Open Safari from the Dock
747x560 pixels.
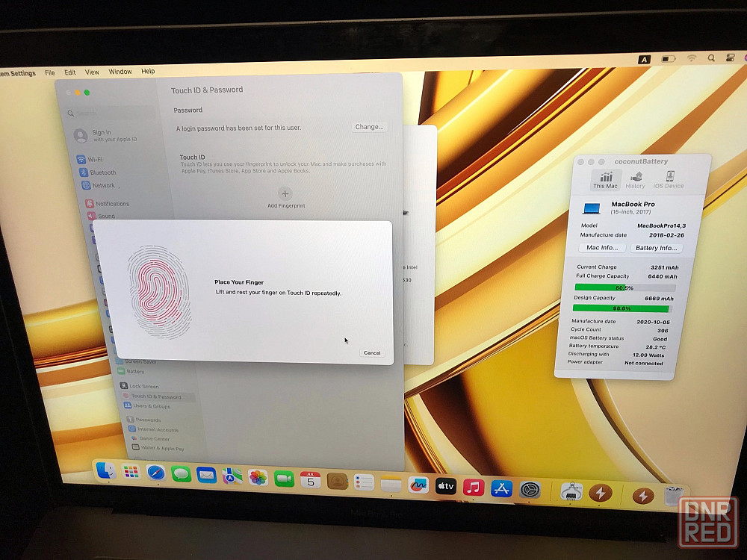[156, 473]
